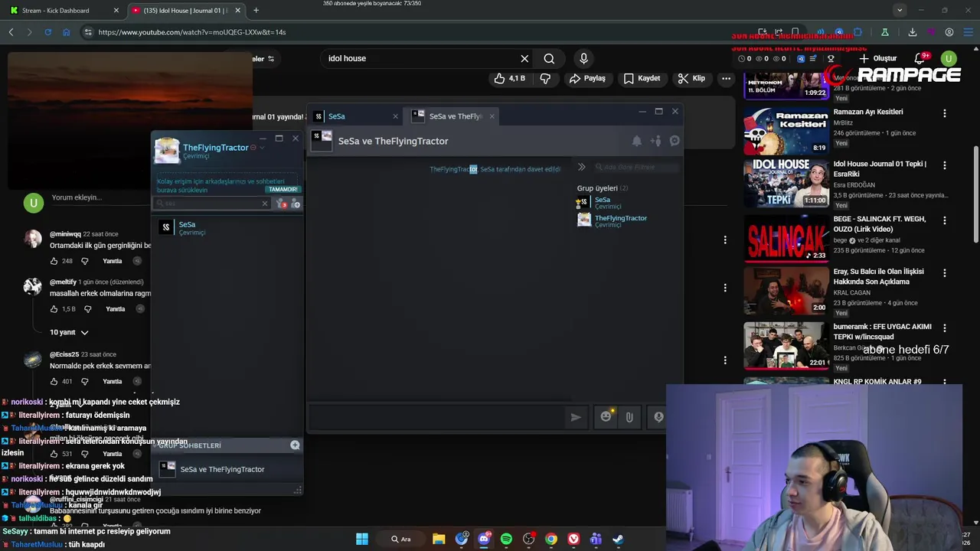Open browser main menu hamburger icon
980x551 pixels.
(968, 32)
